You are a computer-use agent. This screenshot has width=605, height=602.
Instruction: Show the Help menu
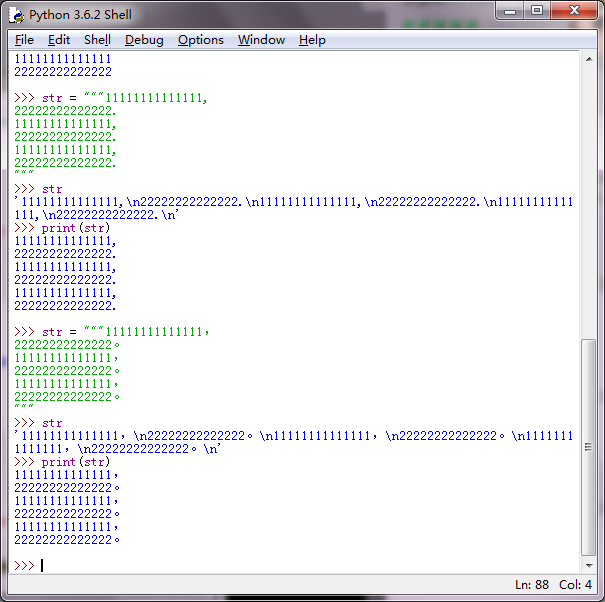click(312, 40)
